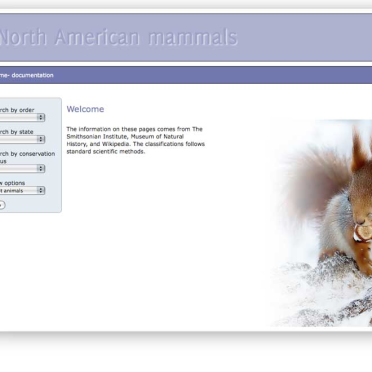Open the Search by state dropdown
372x372 pixels.
[22, 139]
